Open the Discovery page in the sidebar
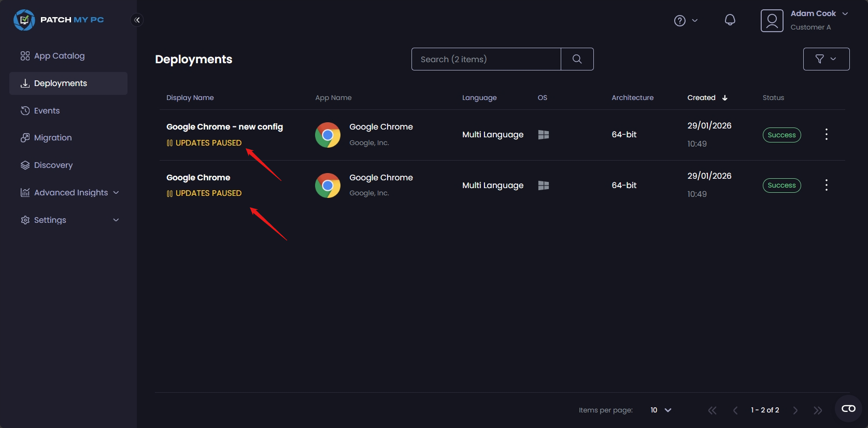This screenshot has width=868, height=428. (53, 165)
